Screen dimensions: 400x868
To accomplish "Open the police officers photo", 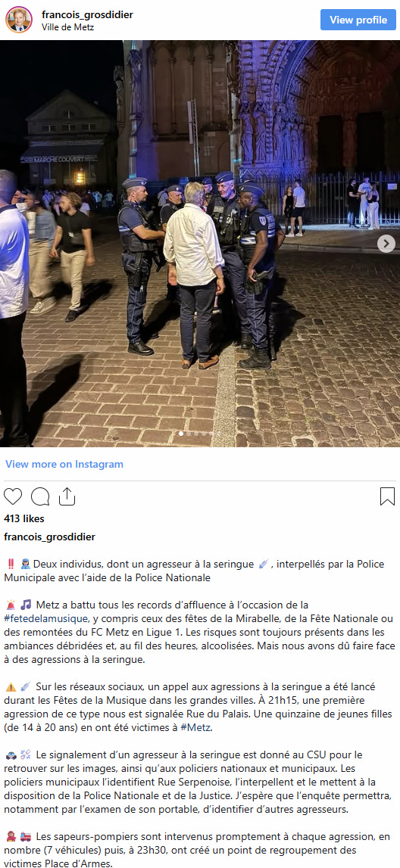I will pos(200,244).
